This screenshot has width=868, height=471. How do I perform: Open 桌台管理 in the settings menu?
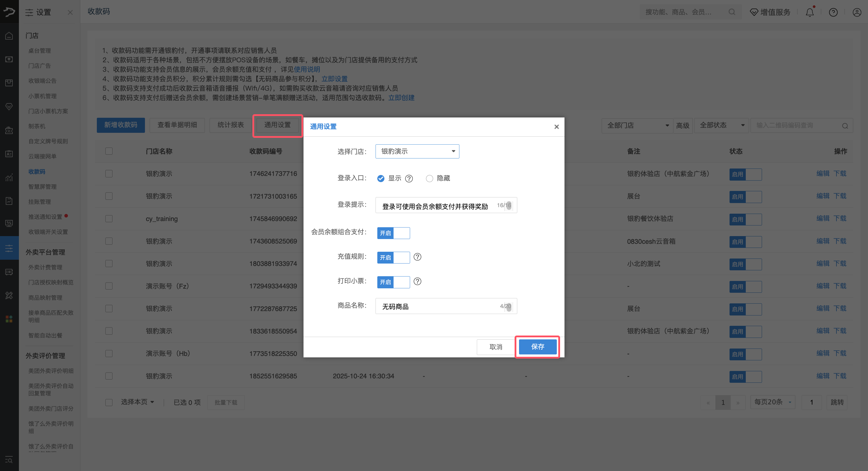point(40,50)
